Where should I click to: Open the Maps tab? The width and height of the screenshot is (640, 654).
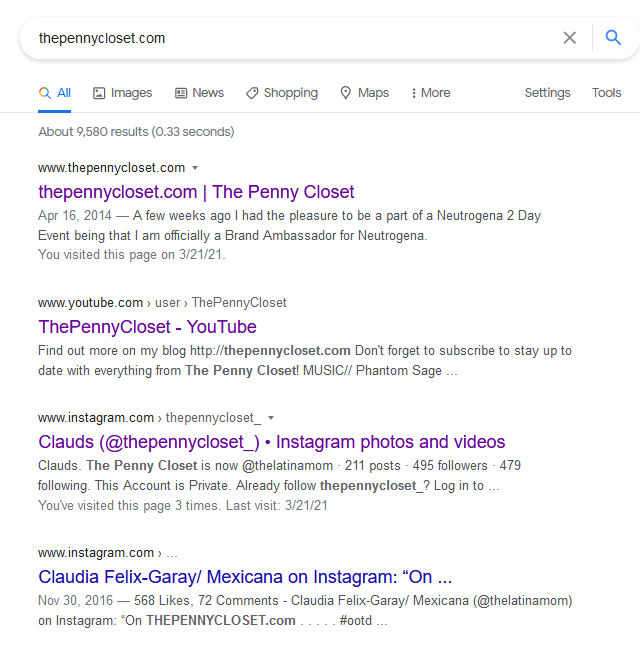[x=365, y=93]
